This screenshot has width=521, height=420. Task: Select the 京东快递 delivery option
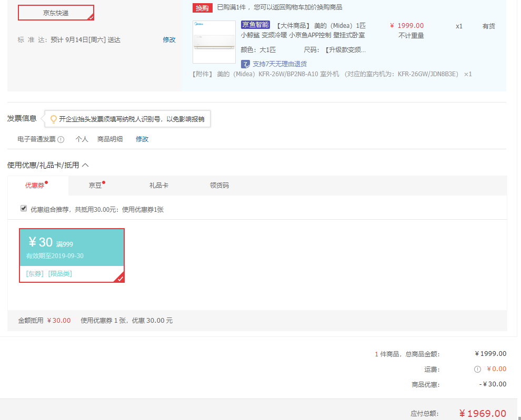click(56, 13)
